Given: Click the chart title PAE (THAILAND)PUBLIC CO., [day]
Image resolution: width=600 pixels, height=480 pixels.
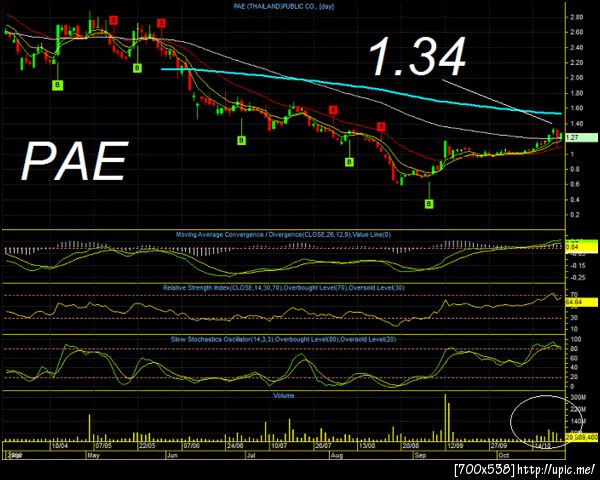Looking at the screenshot, I should pyautogui.click(x=284, y=6).
